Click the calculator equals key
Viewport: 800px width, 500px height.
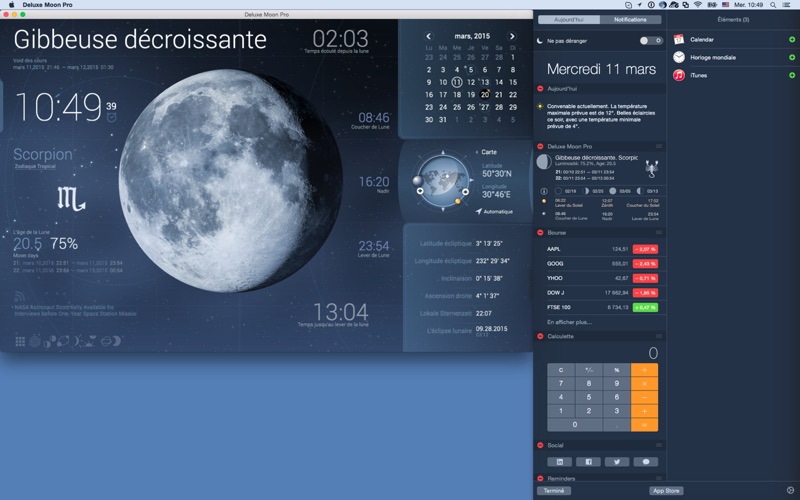click(x=644, y=424)
